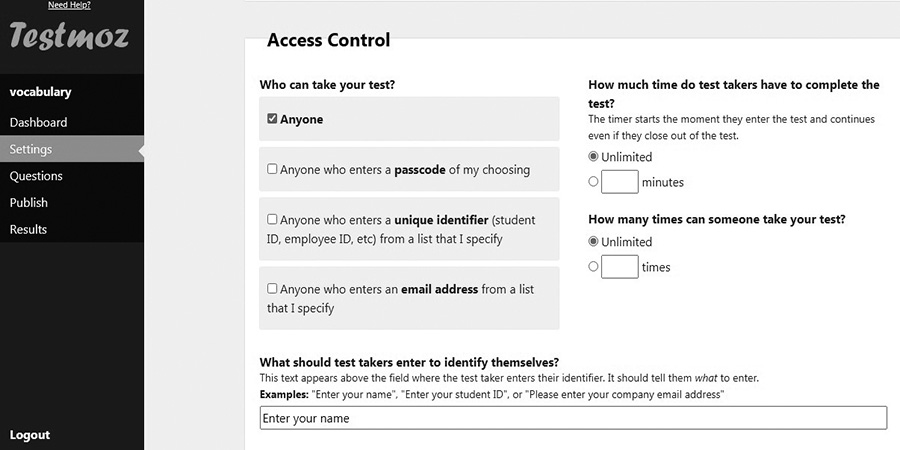Click the Logout link

pyautogui.click(x=30, y=435)
